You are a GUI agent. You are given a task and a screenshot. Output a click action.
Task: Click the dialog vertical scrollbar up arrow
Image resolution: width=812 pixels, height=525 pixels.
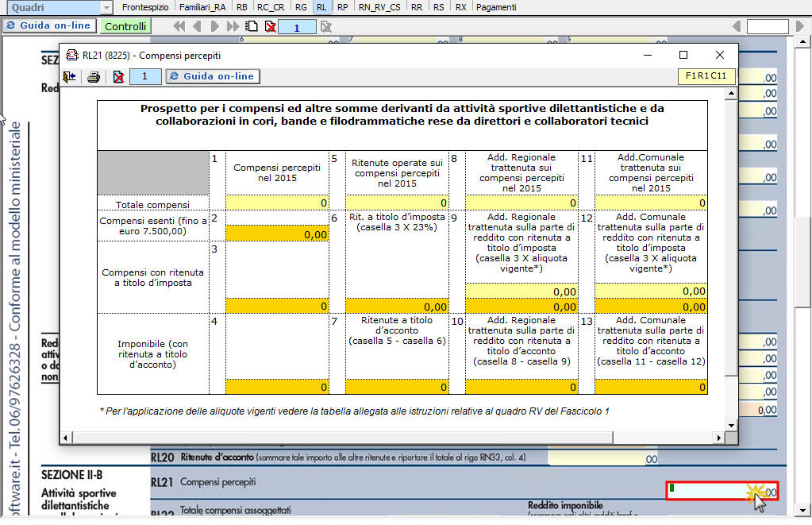731,94
